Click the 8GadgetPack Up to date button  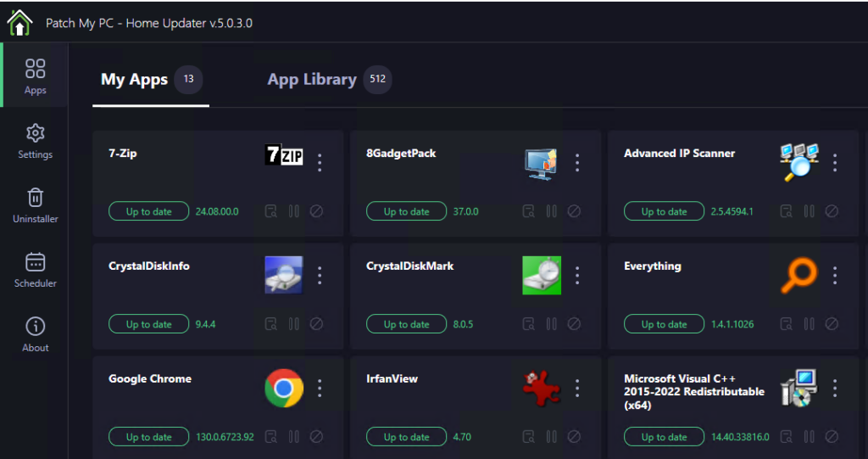point(406,211)
